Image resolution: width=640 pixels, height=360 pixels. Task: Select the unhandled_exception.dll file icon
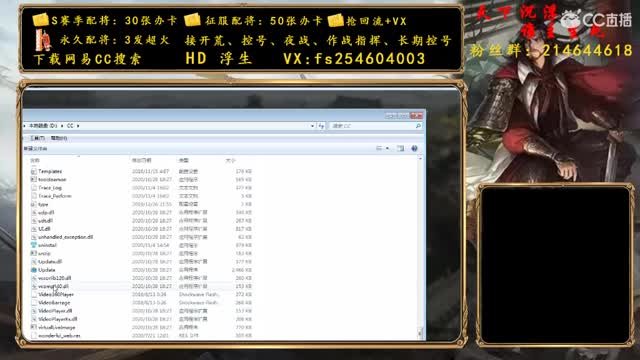(x=34, y=237)
